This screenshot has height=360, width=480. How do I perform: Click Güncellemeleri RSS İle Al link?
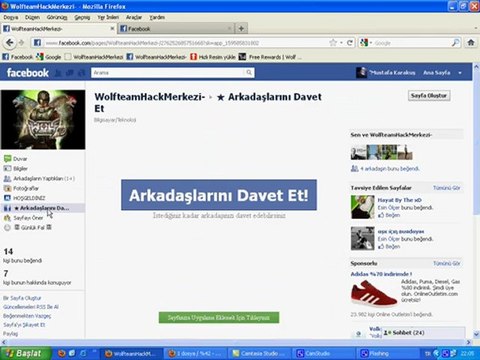(31, 307)
